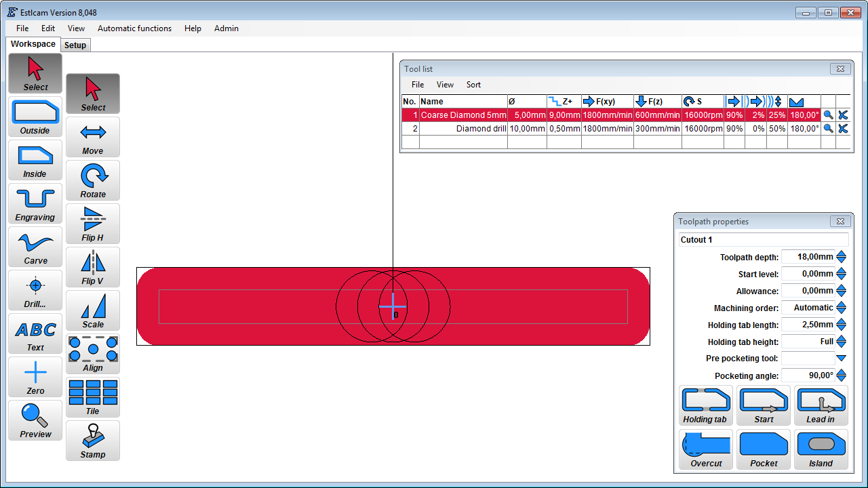The height and width of the screenshot is (488, 868).
Task: Close the Tool list panel
Action: [840, 68]
